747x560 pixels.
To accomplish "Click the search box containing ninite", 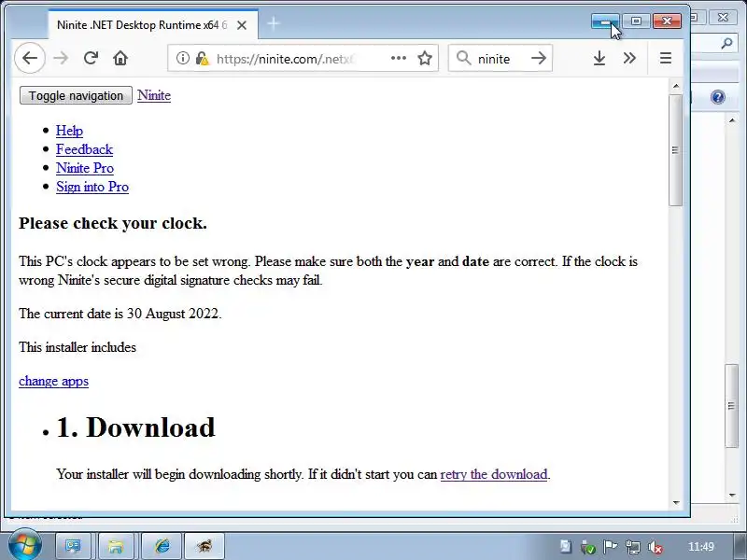I will (500, 58).
